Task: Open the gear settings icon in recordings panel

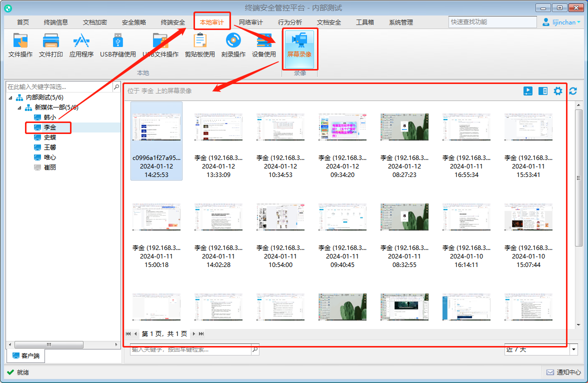Action: tap(558, 91)
